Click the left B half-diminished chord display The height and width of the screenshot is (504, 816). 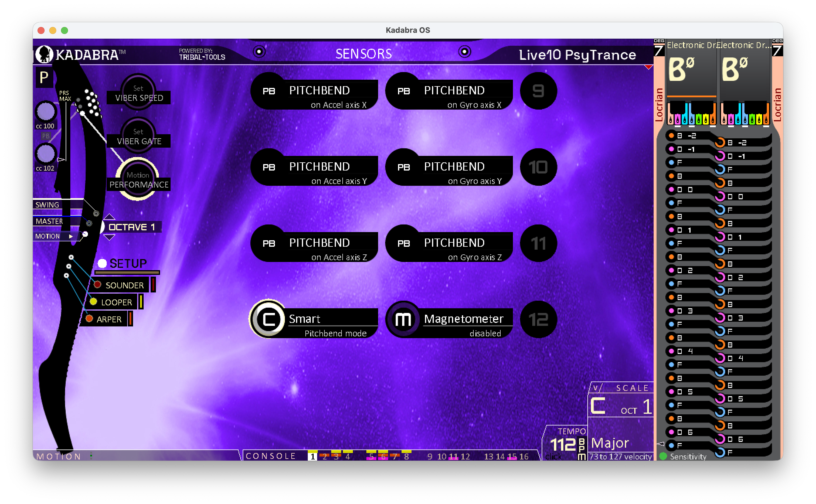click(x=681, y=69)
